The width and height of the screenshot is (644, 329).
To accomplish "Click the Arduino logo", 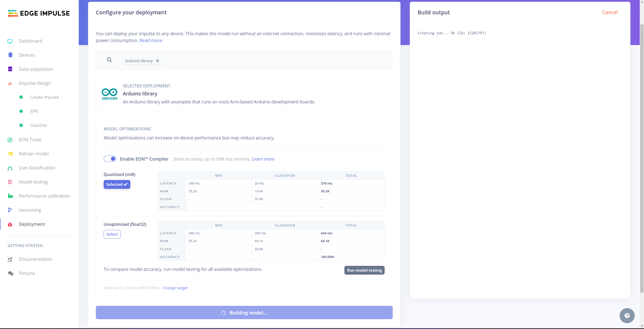I will tap(109, 94).
